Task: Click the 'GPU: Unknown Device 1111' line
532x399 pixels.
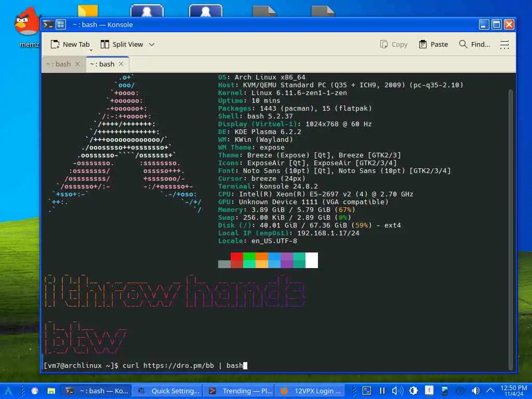Action: coord(303,202)
